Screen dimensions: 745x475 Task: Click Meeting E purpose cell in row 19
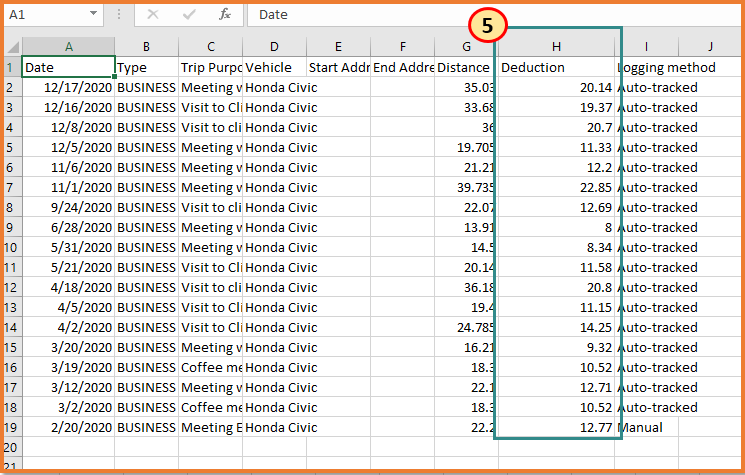pyautogui.click(x=210, y=428)
